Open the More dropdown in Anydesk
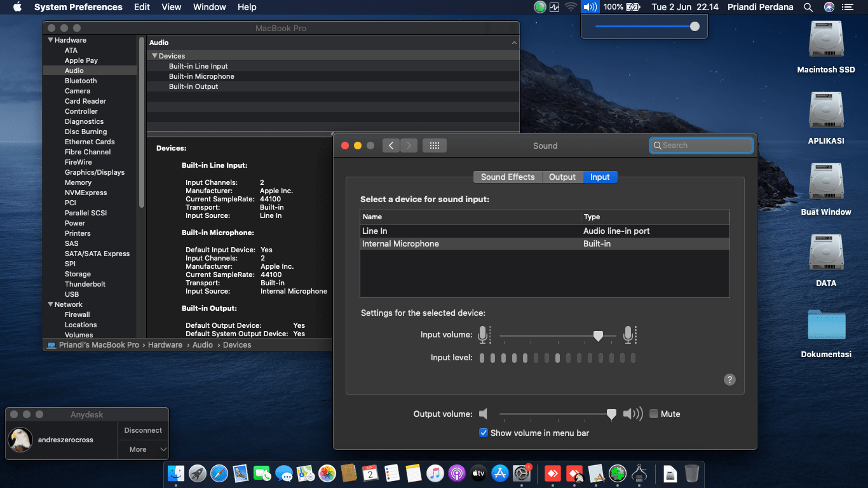Viewport: 868px width, 488px height. [x=143, y=449]
